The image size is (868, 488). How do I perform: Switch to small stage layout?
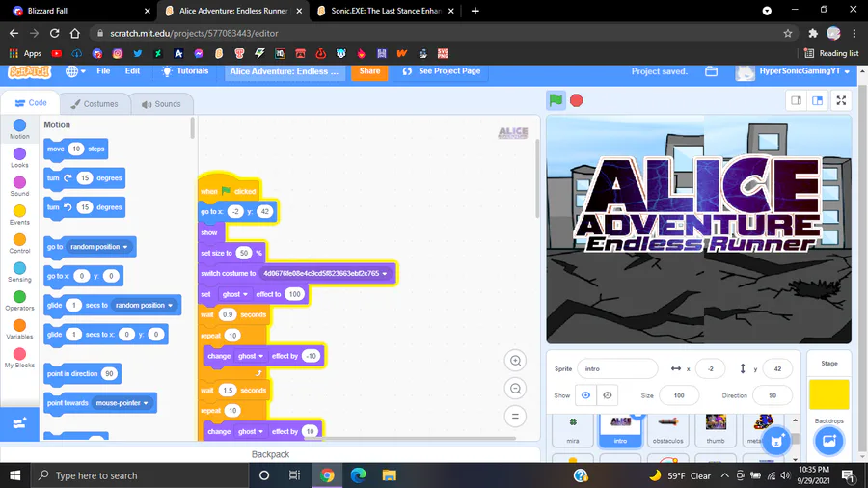(796, 100)
